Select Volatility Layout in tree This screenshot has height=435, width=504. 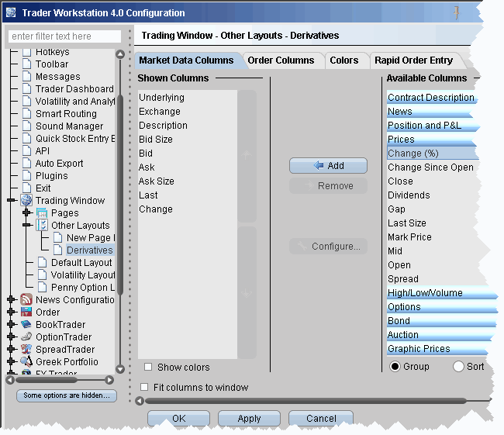(83, 275)
